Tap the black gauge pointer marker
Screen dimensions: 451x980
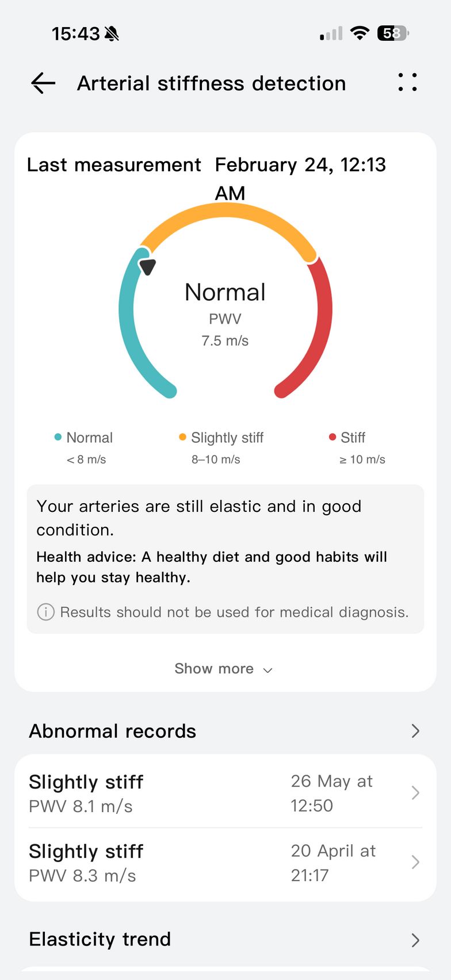coord(148,266)
